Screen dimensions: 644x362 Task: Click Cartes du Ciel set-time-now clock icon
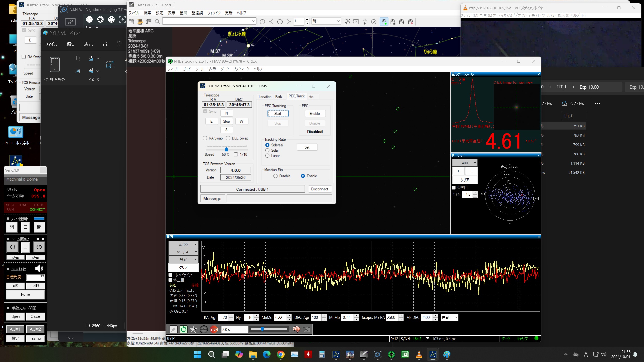262,22
